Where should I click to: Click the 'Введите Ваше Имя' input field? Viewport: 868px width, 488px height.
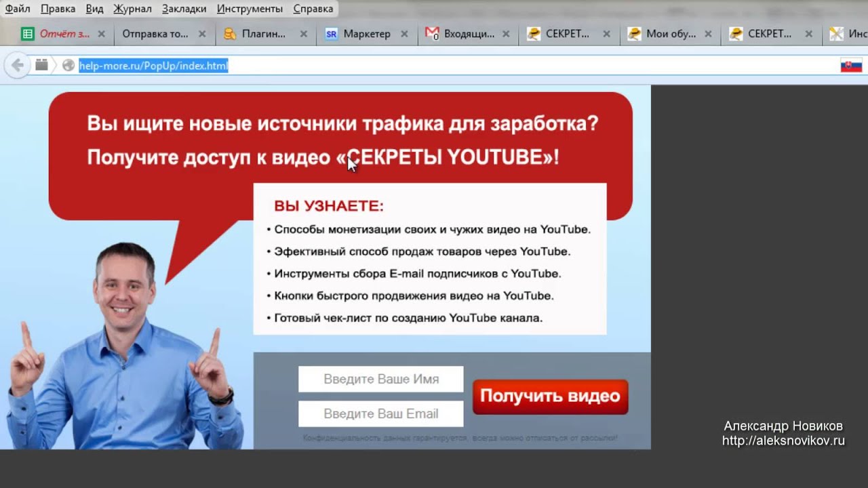[x=381, y=379]
